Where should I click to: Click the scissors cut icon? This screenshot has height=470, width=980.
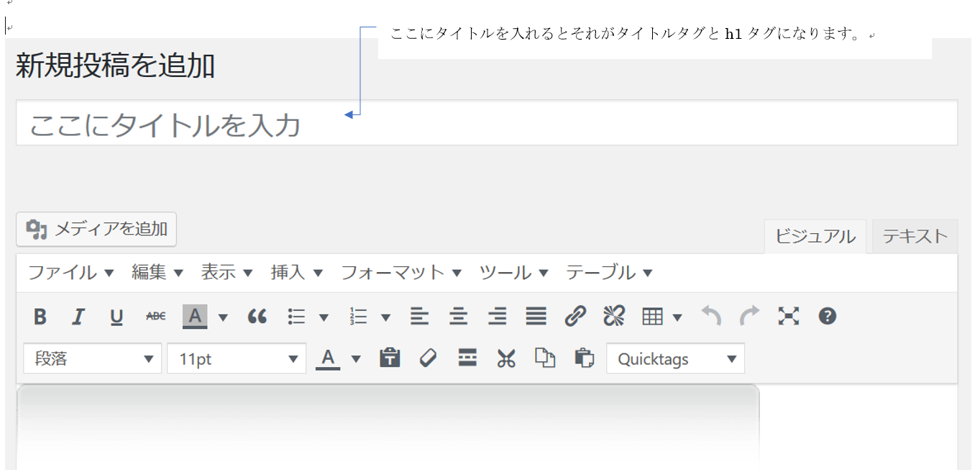click(506, 358)
